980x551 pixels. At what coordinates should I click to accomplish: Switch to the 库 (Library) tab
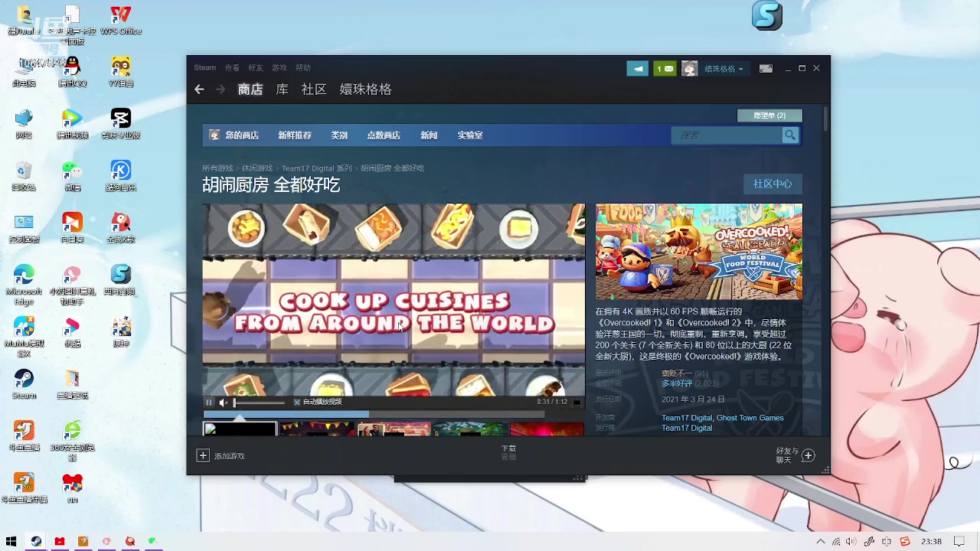pos(282,90)
